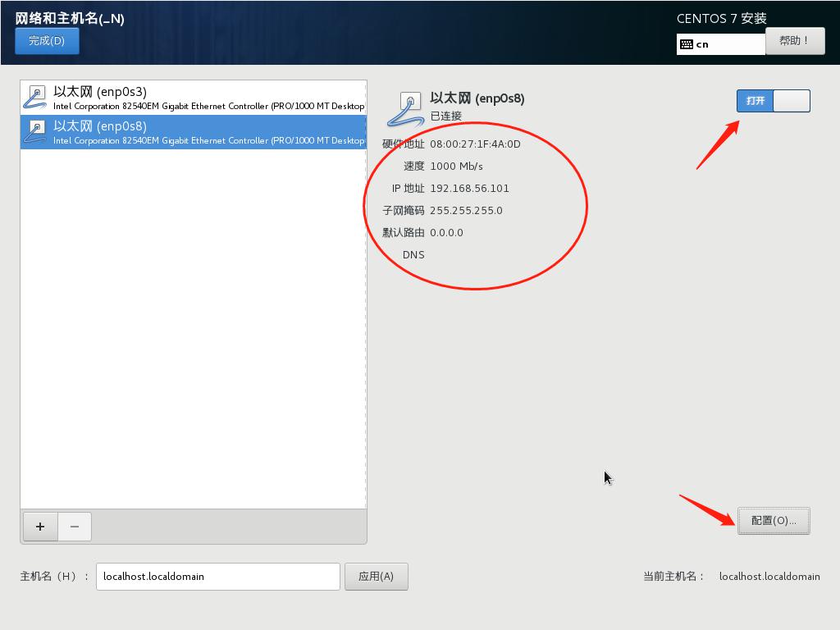Select the 以太网 (enp0s8) network adapter row
The image size is (840, 630).
[x=194, y=132]
